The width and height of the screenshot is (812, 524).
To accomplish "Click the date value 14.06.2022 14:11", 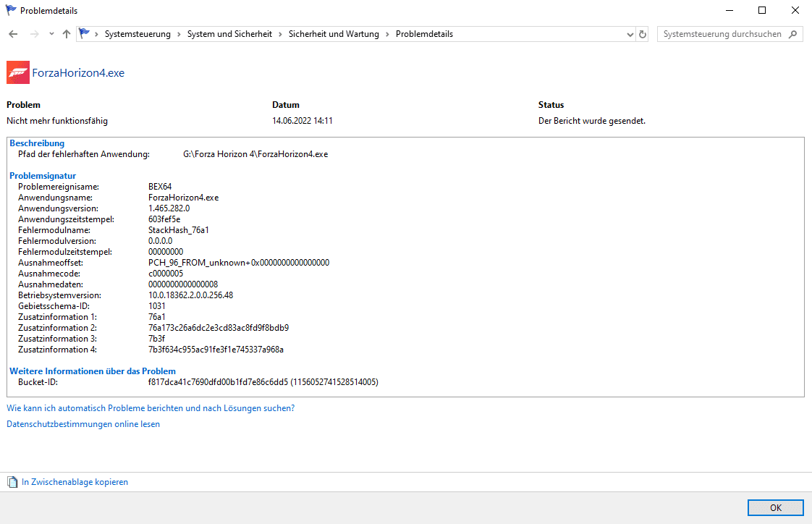I will point(303,121).
